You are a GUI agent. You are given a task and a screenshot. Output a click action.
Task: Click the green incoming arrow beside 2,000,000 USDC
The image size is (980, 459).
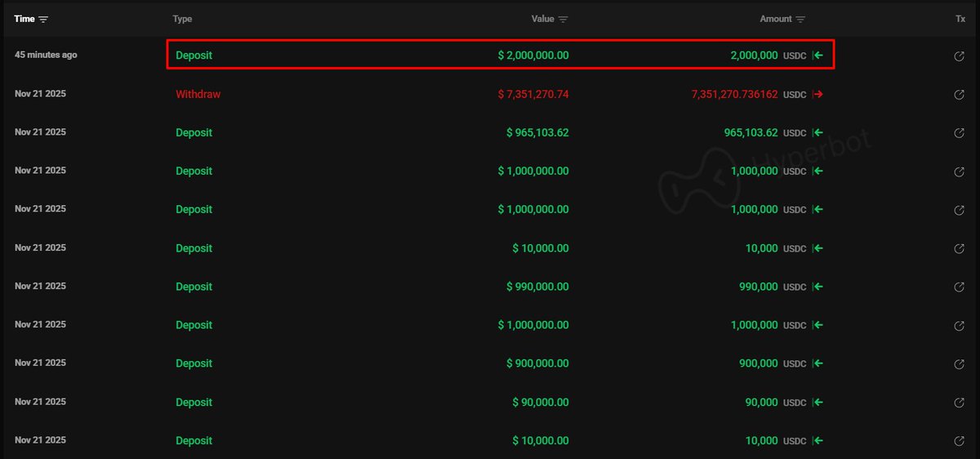pyautogui.click(x=817, y=56)
